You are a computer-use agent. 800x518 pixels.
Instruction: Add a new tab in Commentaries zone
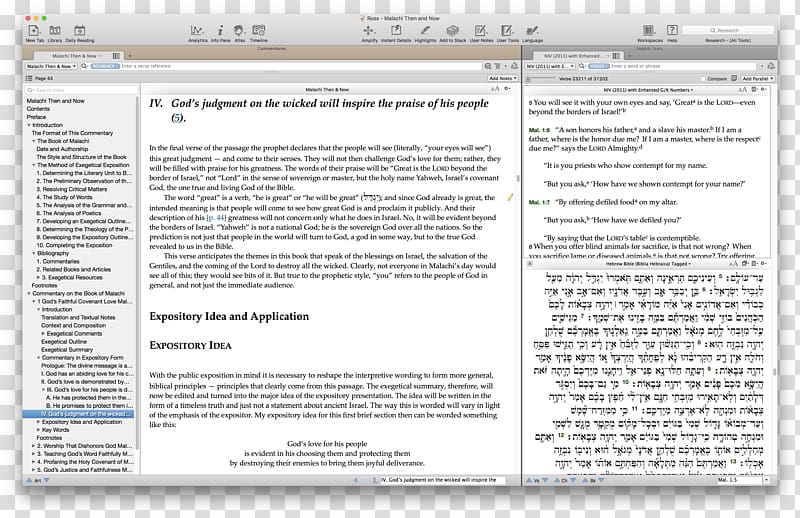pos(130,56)
